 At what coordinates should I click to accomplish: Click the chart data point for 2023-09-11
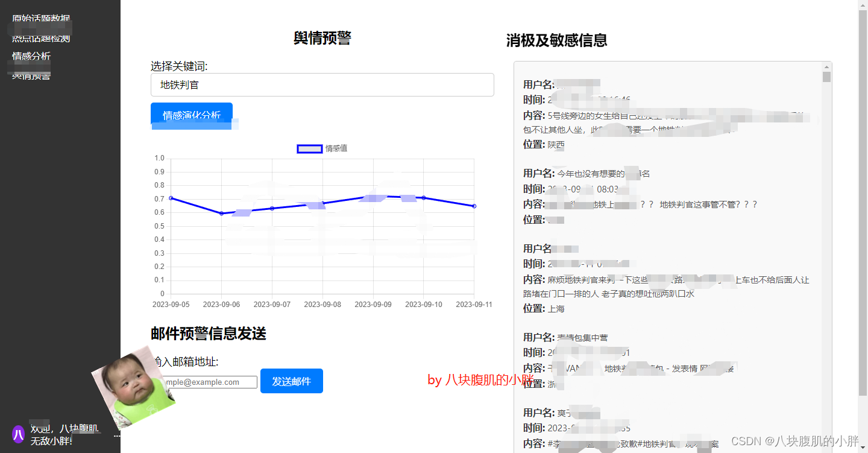point(474,206)
